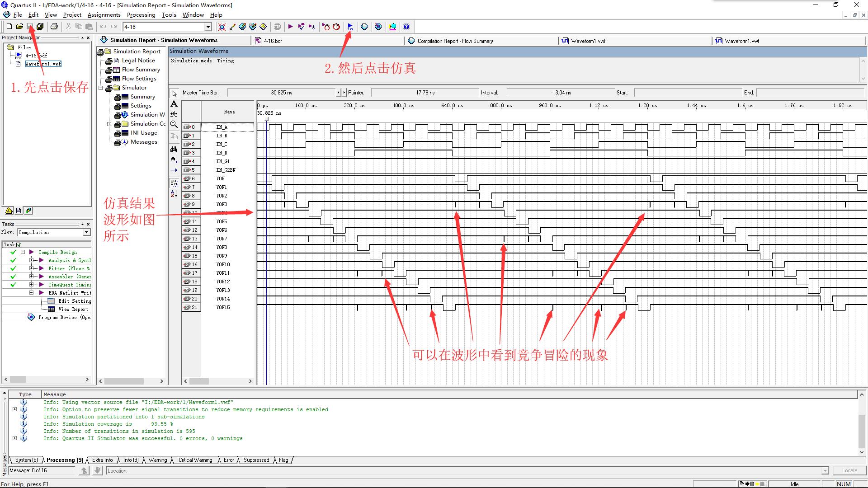The width and height of the screenshot is (868, 488).
Task: Click the Open file folder icon
Action: click(19, 27)
